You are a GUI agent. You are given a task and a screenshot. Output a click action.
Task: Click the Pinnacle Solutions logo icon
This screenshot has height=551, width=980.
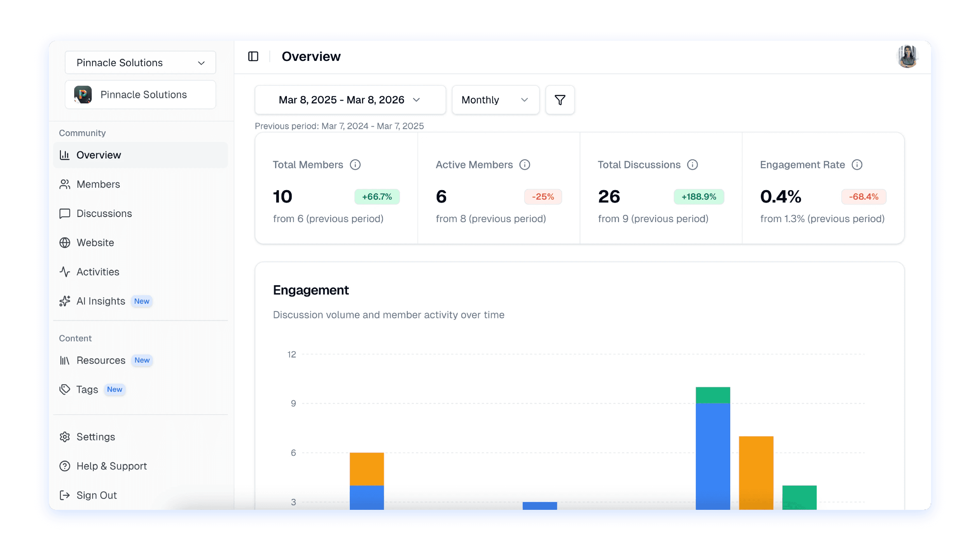(x=83, y=94)
